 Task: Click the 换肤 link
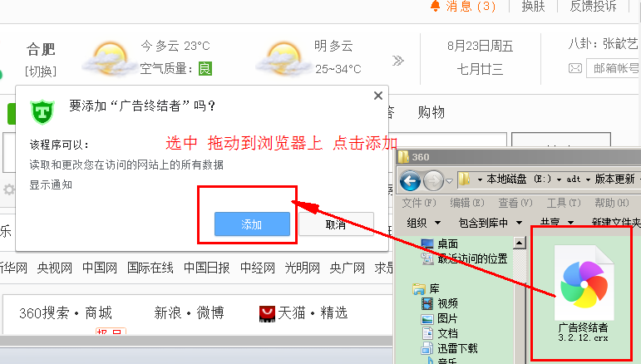point(533,6)
